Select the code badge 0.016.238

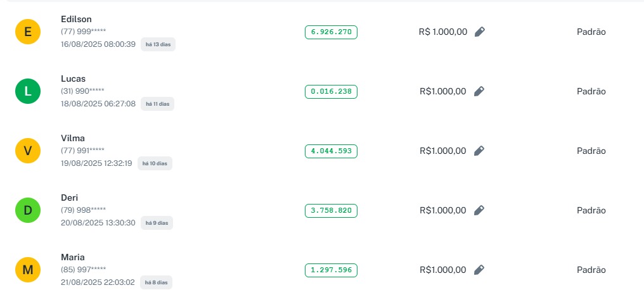coord(331,91)
